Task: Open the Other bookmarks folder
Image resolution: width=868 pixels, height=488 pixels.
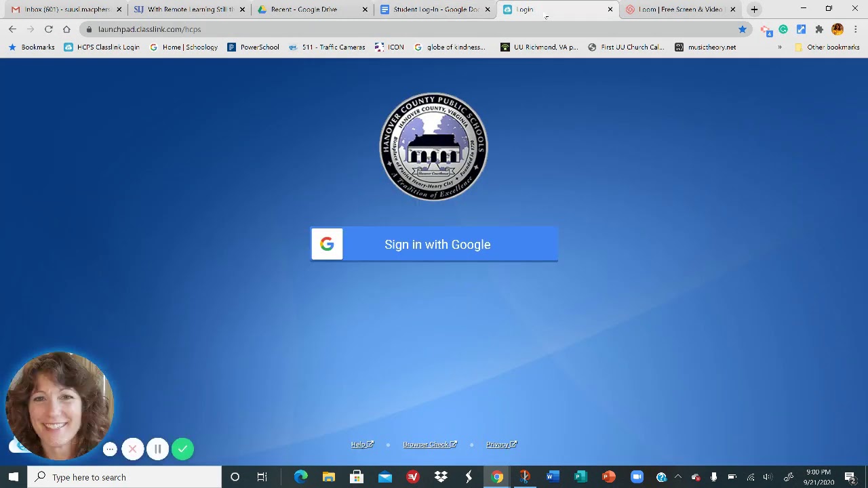Action: click(x=827, y=47)
